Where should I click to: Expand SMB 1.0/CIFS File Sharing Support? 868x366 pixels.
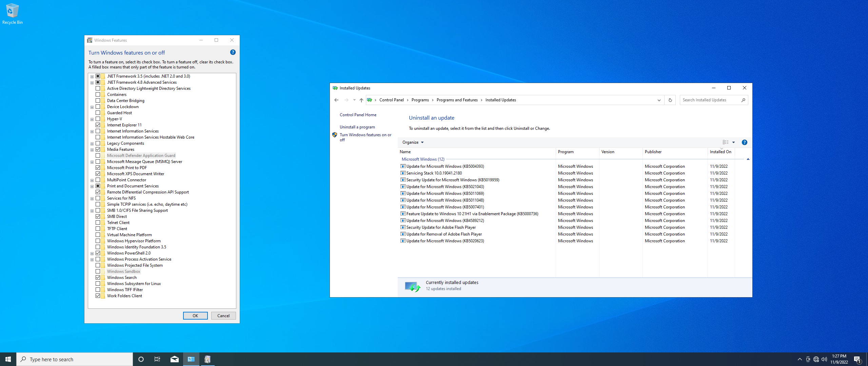tap(92, 211)
